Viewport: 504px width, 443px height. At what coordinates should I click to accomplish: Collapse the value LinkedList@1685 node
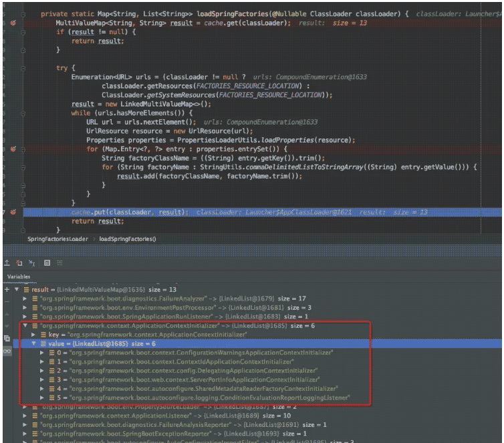click(x=33, y=343)
